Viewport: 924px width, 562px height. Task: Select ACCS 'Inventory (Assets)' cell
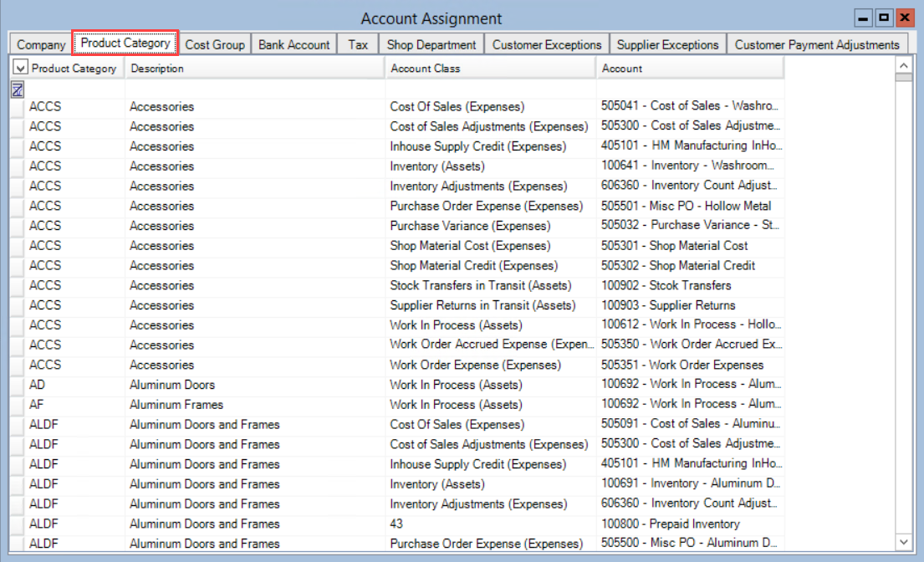click(490, 166)
